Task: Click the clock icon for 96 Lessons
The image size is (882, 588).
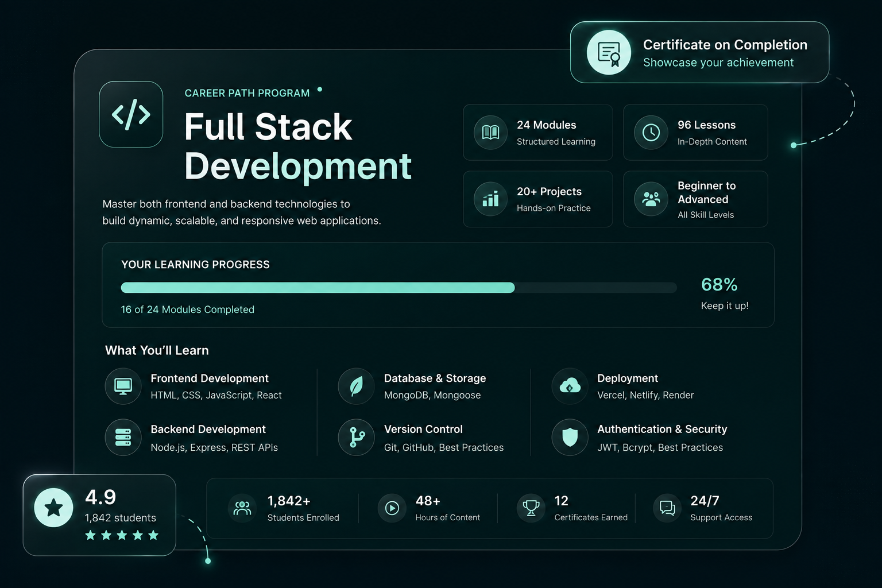Action: click(x=651, y=133)
